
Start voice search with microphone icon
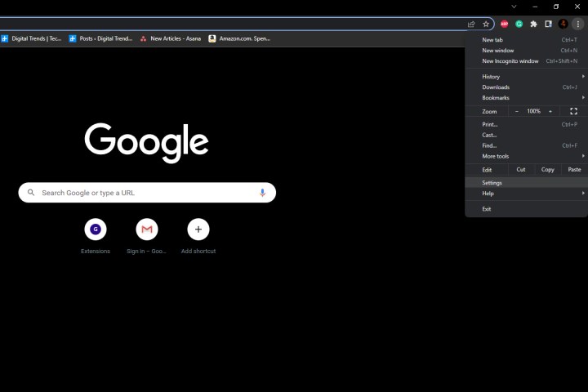coord(262,193)
